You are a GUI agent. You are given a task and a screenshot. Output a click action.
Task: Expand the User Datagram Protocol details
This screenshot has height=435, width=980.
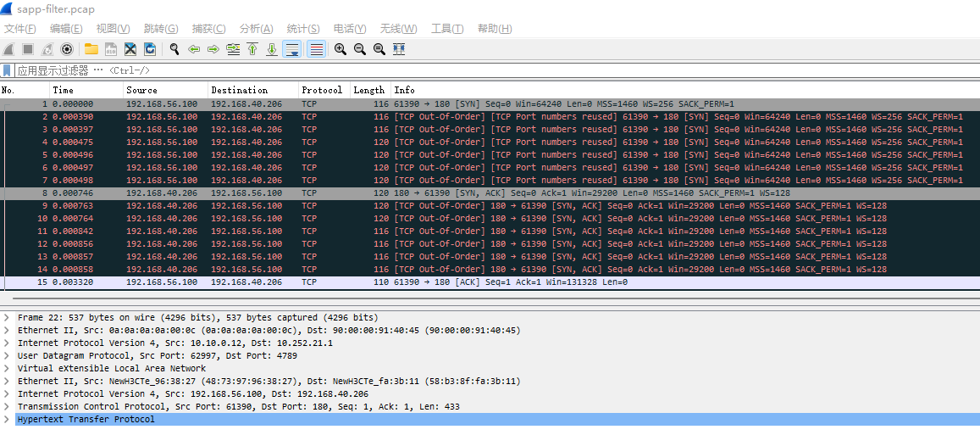tap(8, 355)
